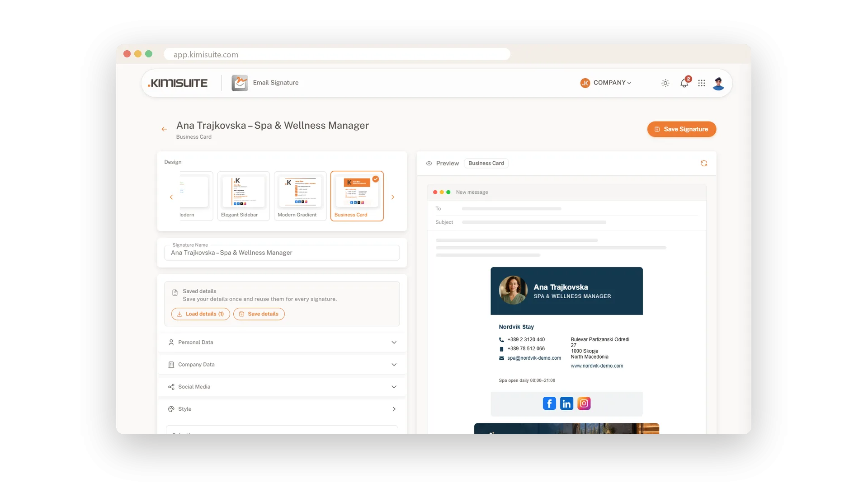Expand the Company Data section
This screenshot has width=868, height=488.
(282, 365)
